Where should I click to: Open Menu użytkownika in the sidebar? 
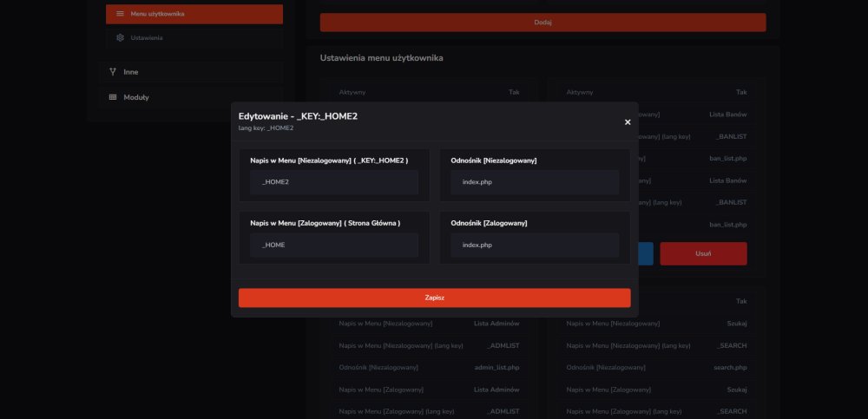194,14
